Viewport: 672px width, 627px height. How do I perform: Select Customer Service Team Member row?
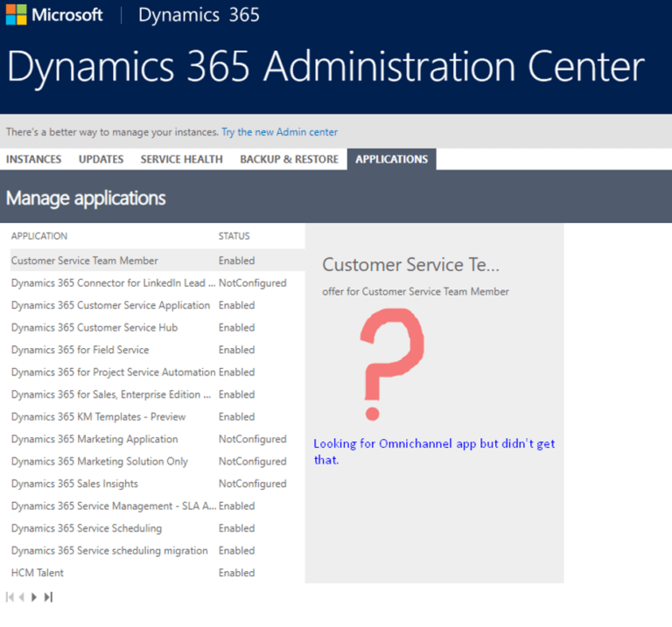point(85,261)
